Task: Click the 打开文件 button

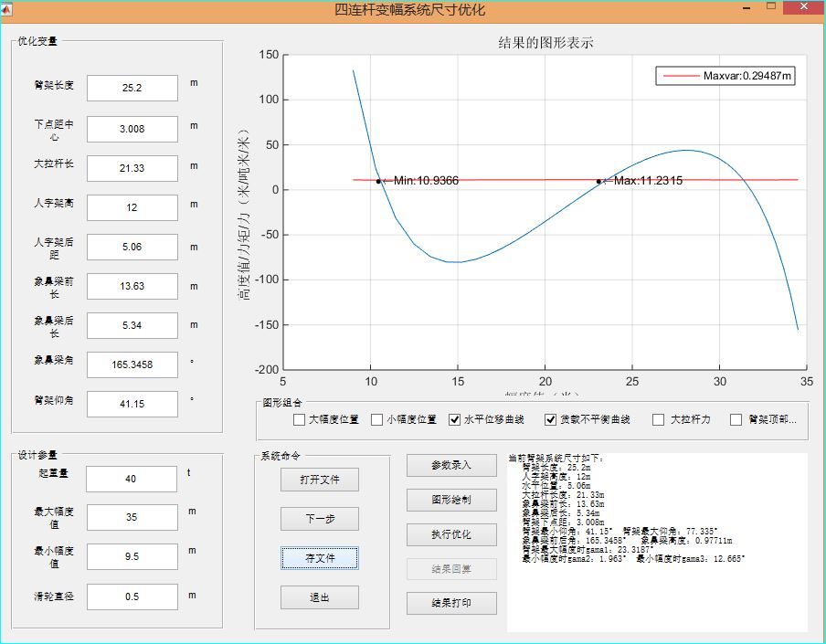Action: pos(319,480)
